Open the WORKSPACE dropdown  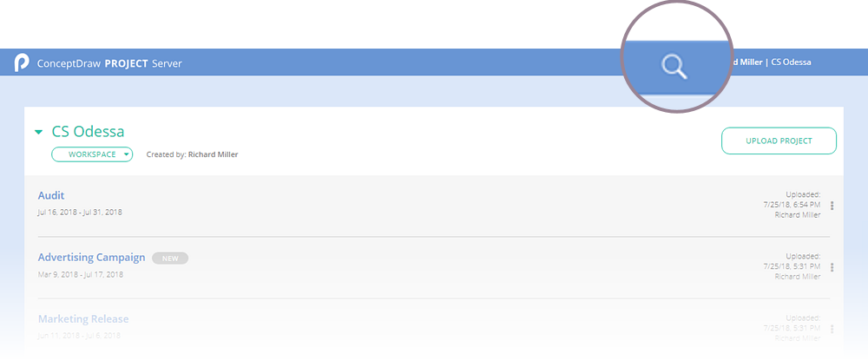coord(92,154)
